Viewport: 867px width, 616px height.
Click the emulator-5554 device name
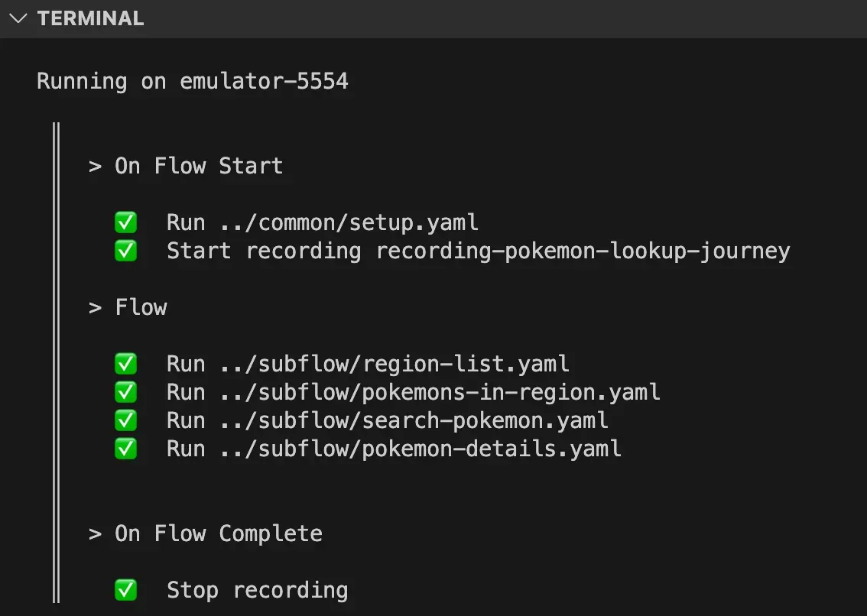264,81
